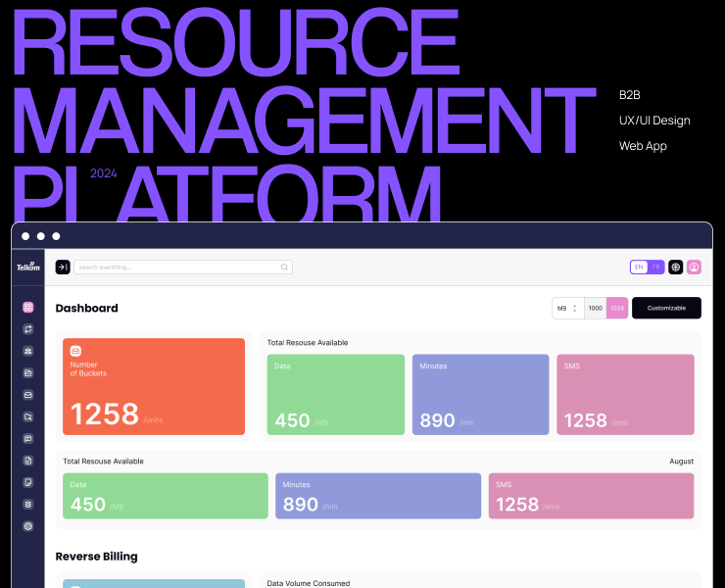Click the Number of Buckets card

tap(154, 386)
